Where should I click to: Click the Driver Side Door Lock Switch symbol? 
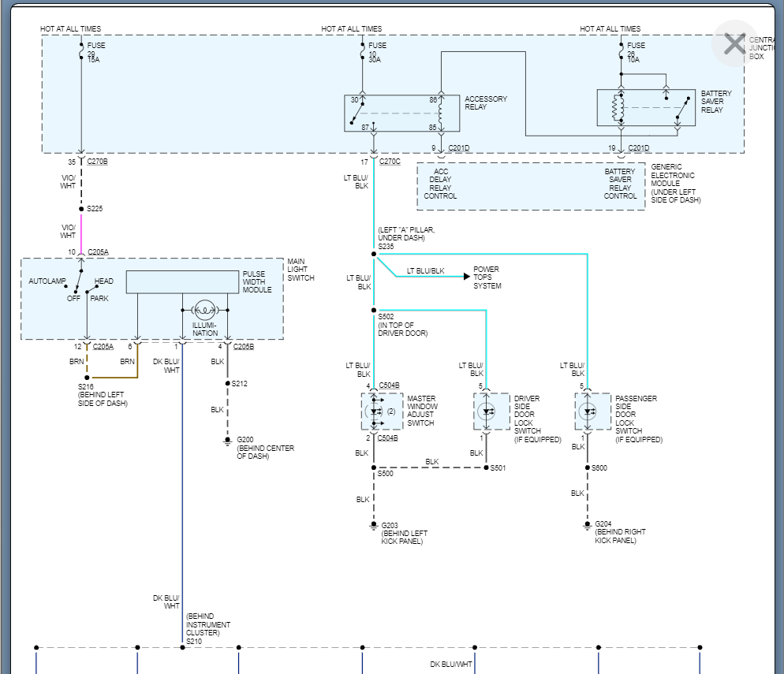(487, 411)
